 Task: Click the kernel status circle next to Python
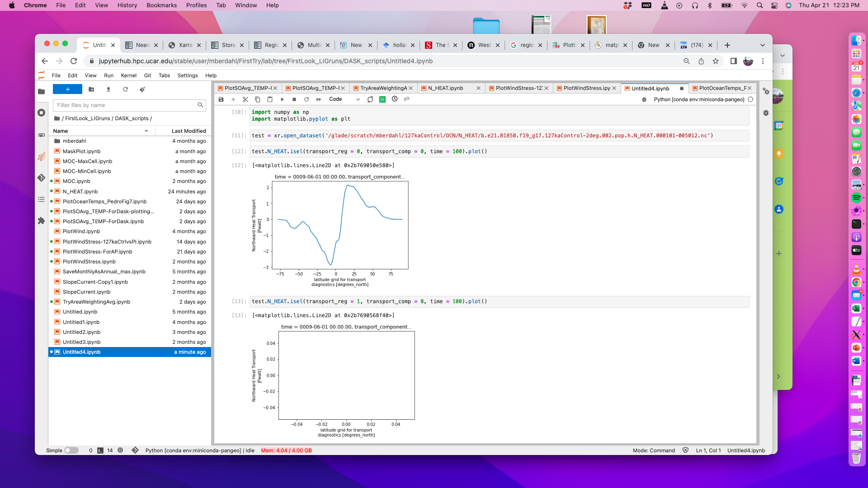pyautogui.click(x=751, y=99)
